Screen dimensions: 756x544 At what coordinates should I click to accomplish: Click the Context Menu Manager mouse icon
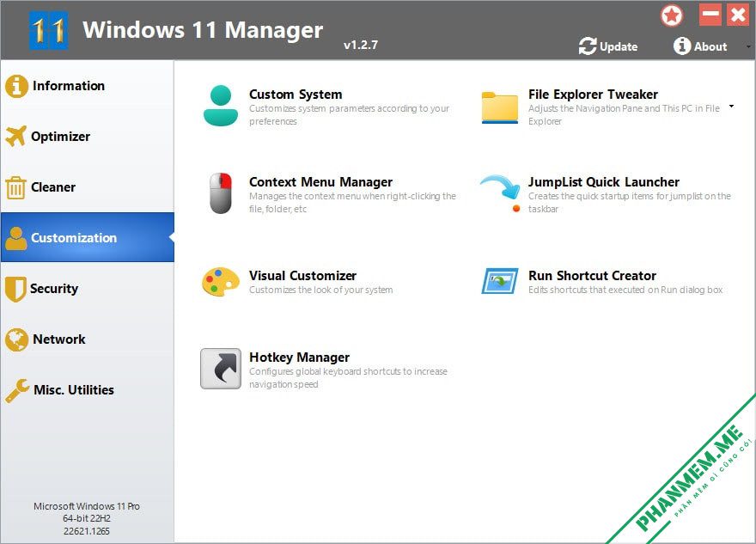pyautogui.click(x=221, y=193)
